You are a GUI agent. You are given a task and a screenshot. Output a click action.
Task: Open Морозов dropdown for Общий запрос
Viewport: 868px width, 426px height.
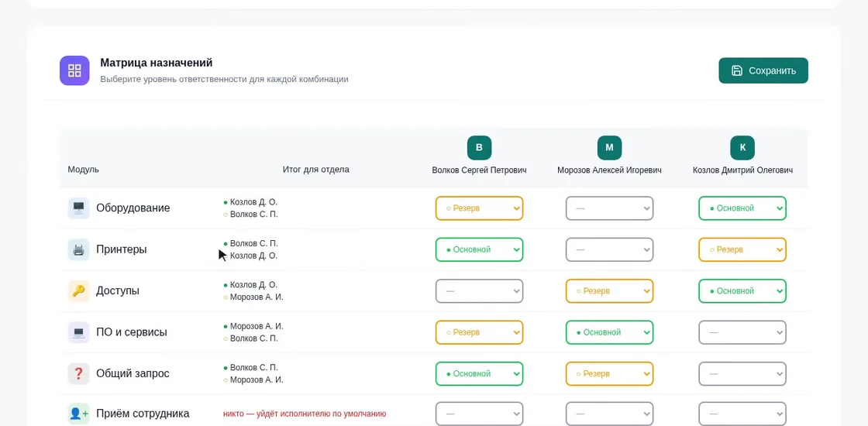coord(609,373)
